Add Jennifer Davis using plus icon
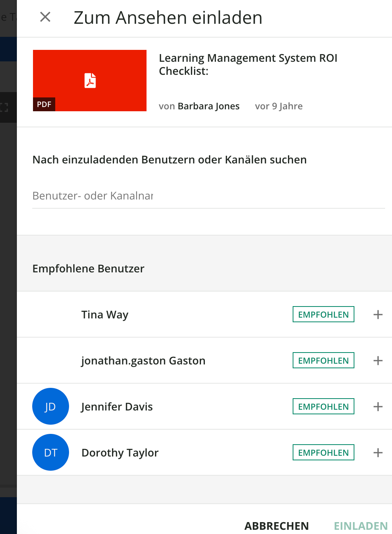The width and height of the screenshot is (392, 534). tap(378, 407)
